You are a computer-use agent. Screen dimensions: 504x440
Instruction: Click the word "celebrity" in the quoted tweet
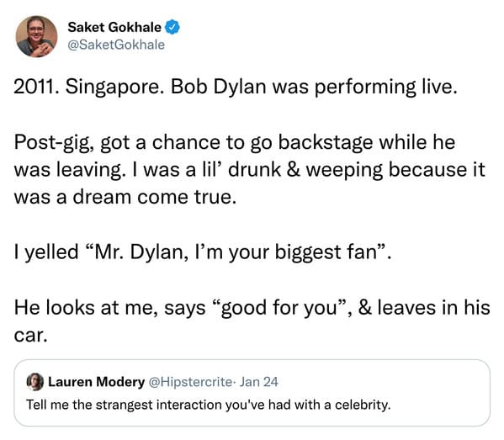coord(363,405)
